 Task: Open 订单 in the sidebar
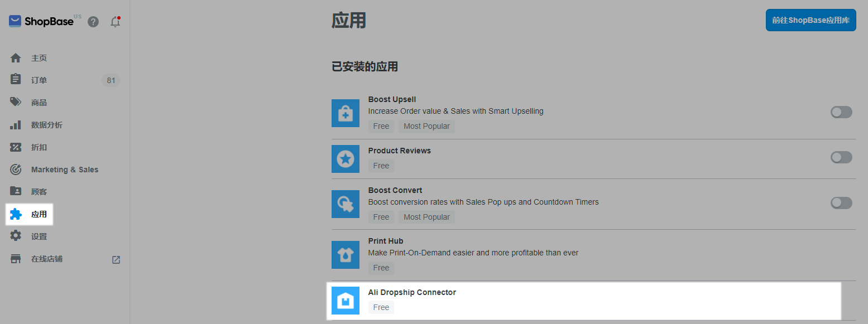pyautogui.click(x=39, y=80)
